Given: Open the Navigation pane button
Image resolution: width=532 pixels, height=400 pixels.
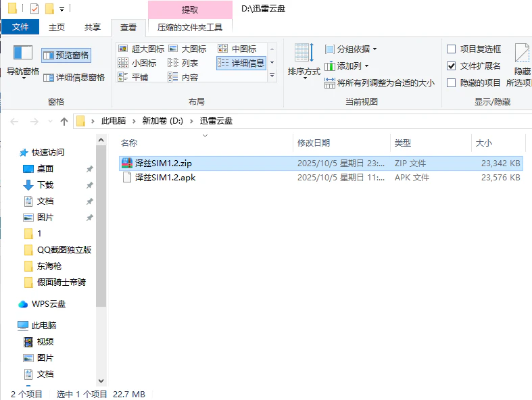Looking at the screenshot, I should click(23, 62).
